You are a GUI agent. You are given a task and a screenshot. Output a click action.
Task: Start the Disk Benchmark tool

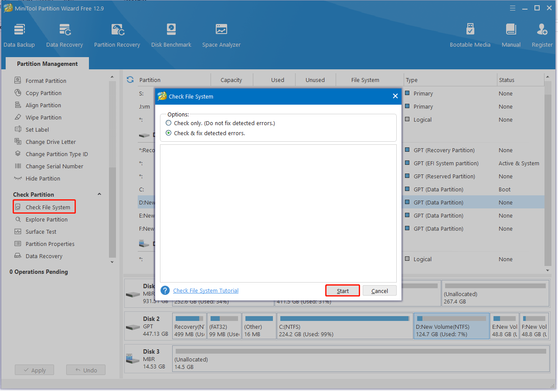coord(171,36)
